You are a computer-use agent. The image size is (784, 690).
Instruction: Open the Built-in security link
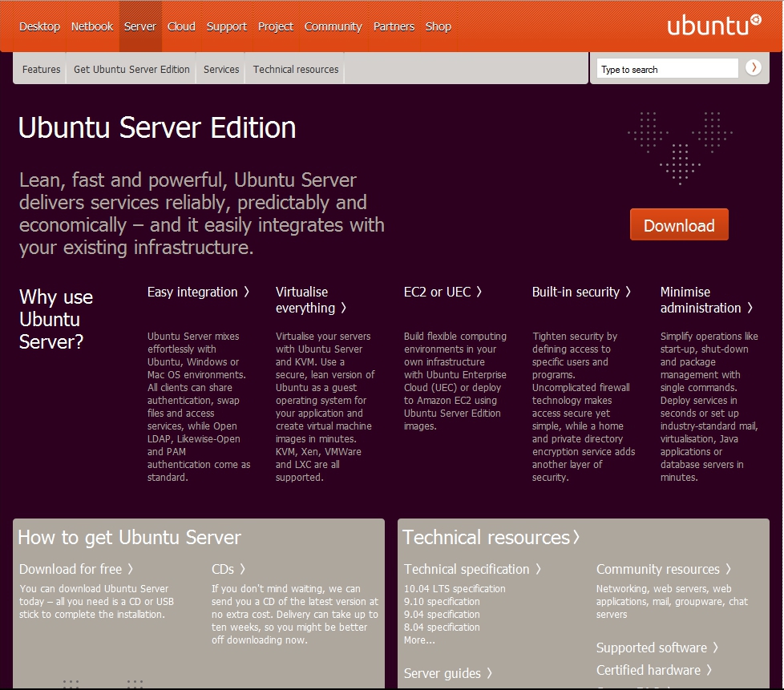(x=581, y=292)
